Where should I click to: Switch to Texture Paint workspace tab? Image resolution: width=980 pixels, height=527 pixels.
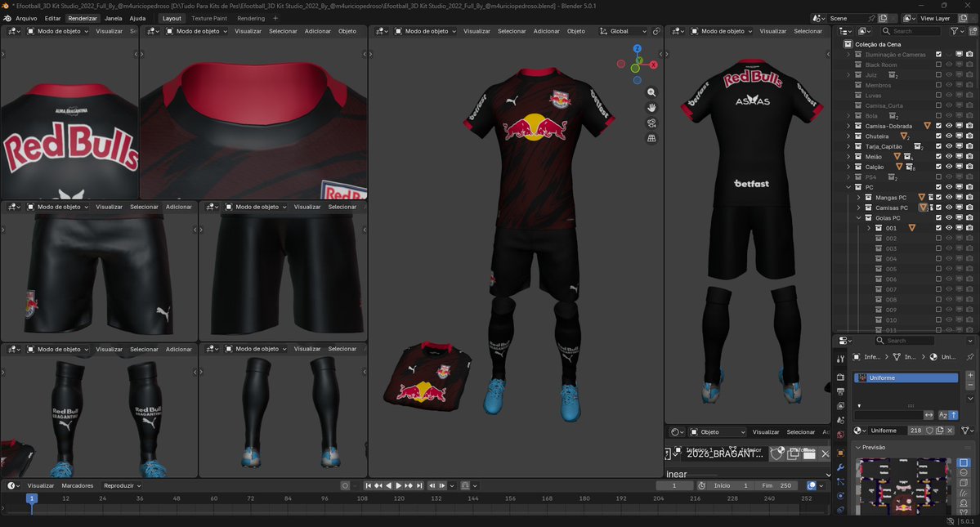click(x=209, y=18)
